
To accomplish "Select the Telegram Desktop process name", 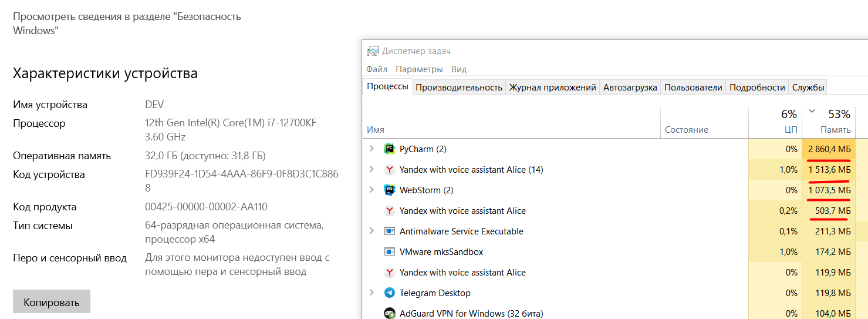I will tap(435, 293).
